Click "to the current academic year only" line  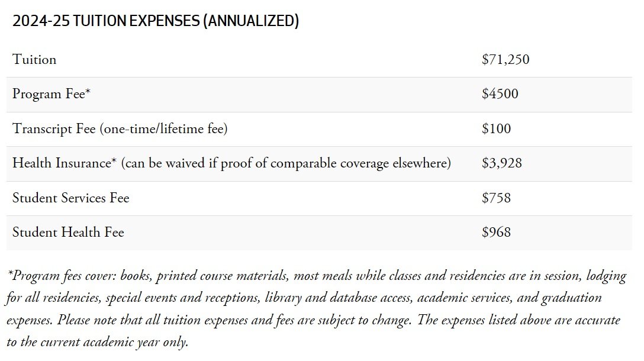(97, 342)
